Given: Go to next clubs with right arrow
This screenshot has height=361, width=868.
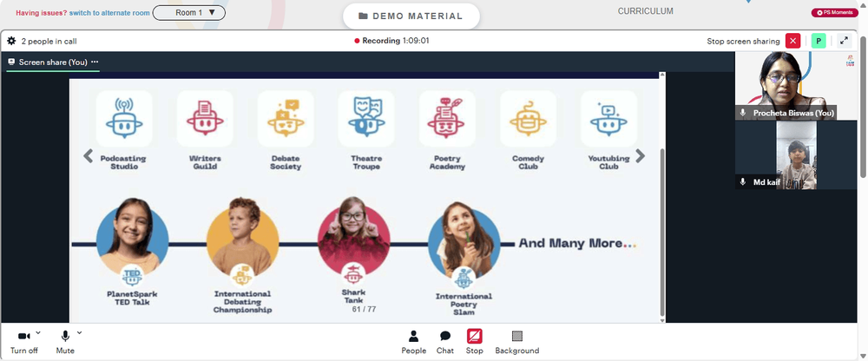Looking at the screenshot, I should 640,156.
